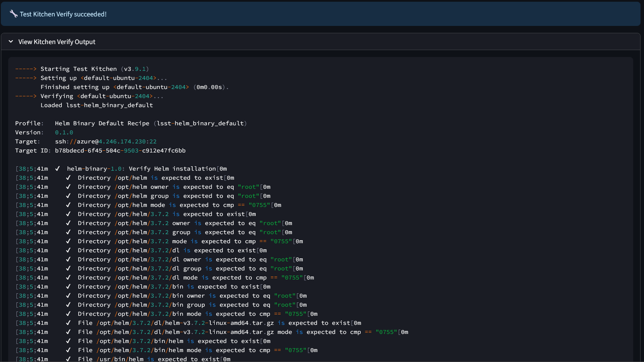
Task: Click checkmark for /opt/helm expected to exist
Action: click(68, 178)
